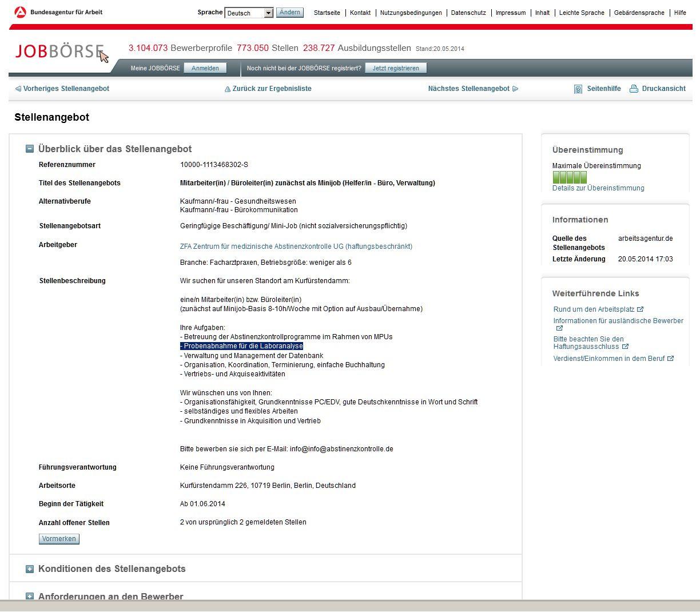Click the JOBBÖRSE logo
Viewport: 700px width, 612px height.
59,51
